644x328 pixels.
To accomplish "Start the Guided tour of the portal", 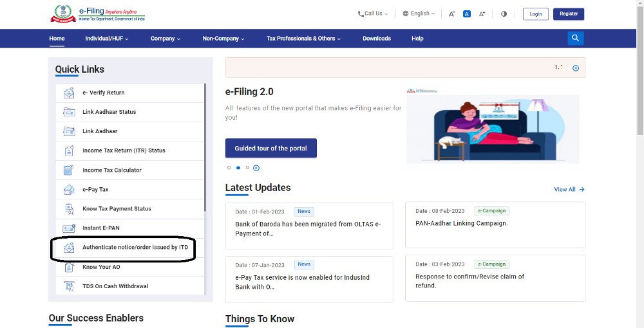I will pos(270,149).
